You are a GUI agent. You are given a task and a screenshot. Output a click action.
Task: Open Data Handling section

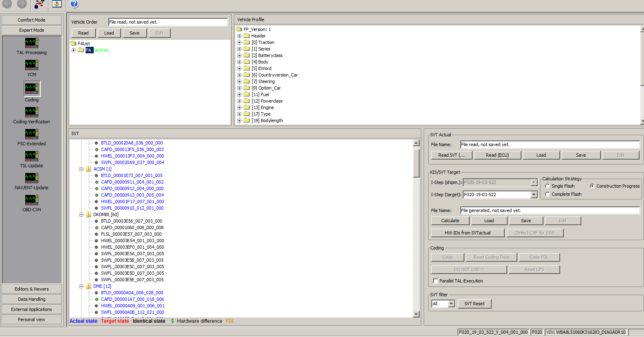click(32, 299)
